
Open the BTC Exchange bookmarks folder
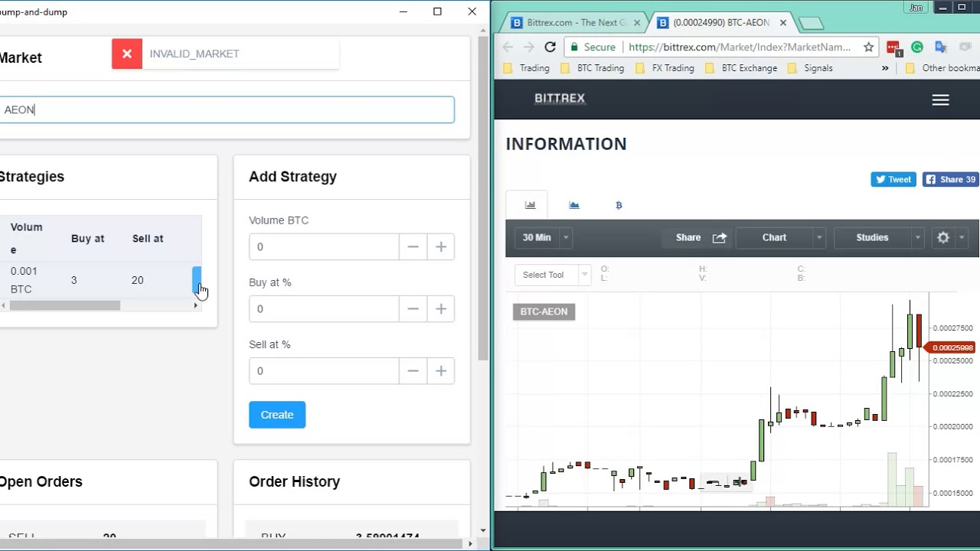(x=740, y=68)
